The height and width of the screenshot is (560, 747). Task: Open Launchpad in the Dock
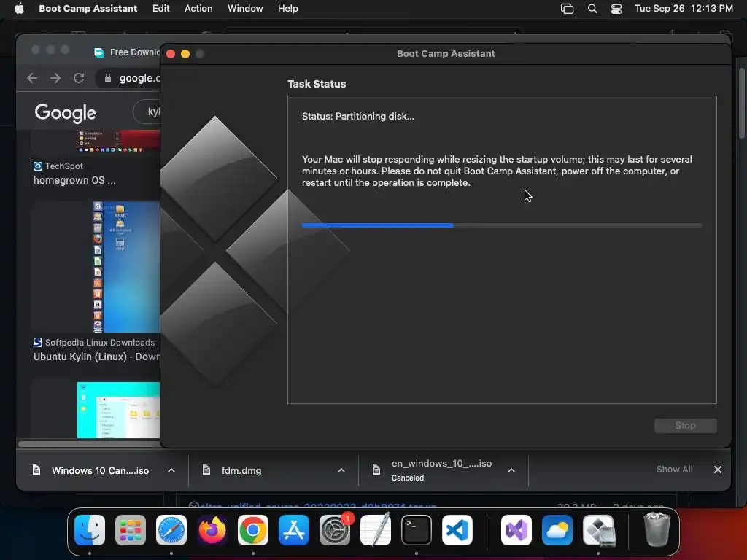pyautogui.click(x=131, y=530)
